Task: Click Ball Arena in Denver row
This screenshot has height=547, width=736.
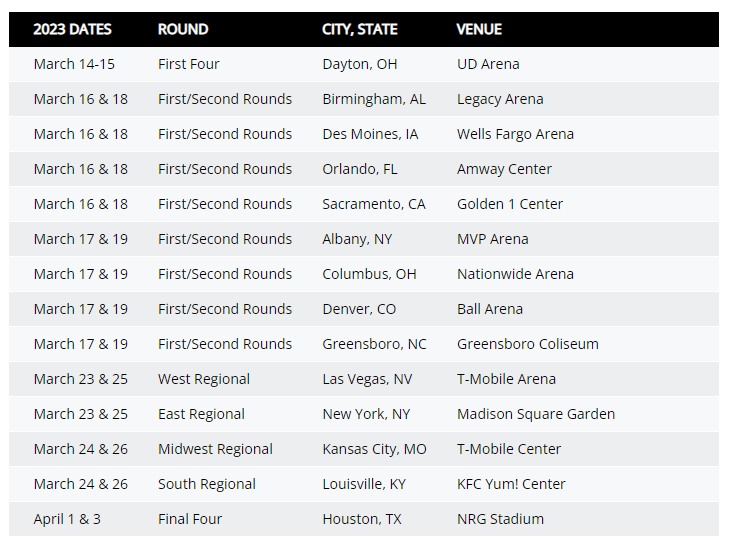Action: coord(490,309)
